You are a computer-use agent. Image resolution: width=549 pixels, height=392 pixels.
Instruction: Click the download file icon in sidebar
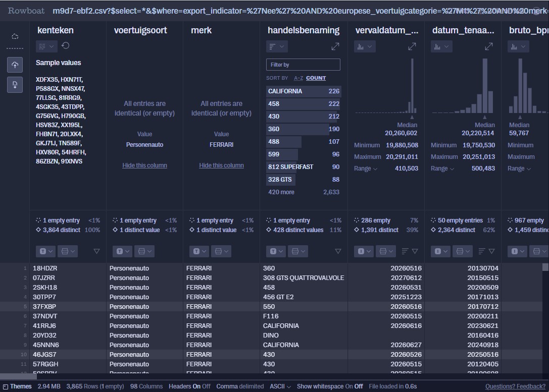tap(15, 85)
